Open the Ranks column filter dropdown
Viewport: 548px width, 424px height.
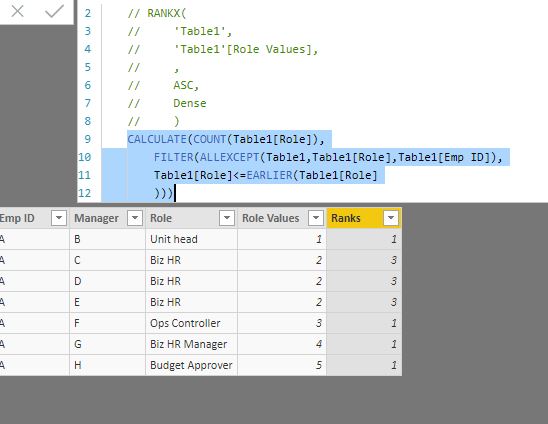[x=391, y=218]
